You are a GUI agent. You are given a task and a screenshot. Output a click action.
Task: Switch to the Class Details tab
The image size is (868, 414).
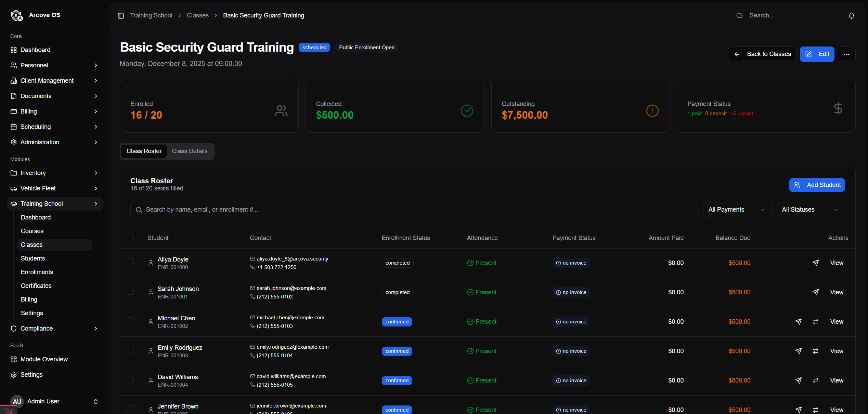(190, 151)
